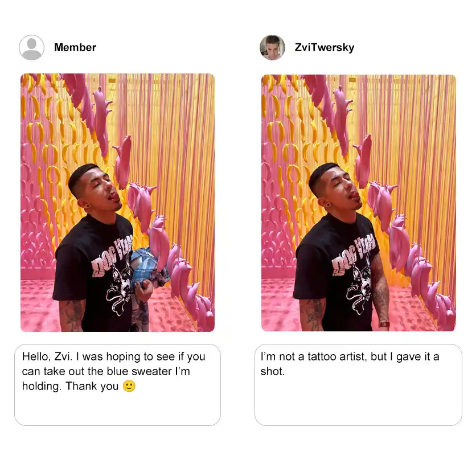Open the edited photo without sweater
Viewport: 476px width, 476px height.
[x=359, y=203]
